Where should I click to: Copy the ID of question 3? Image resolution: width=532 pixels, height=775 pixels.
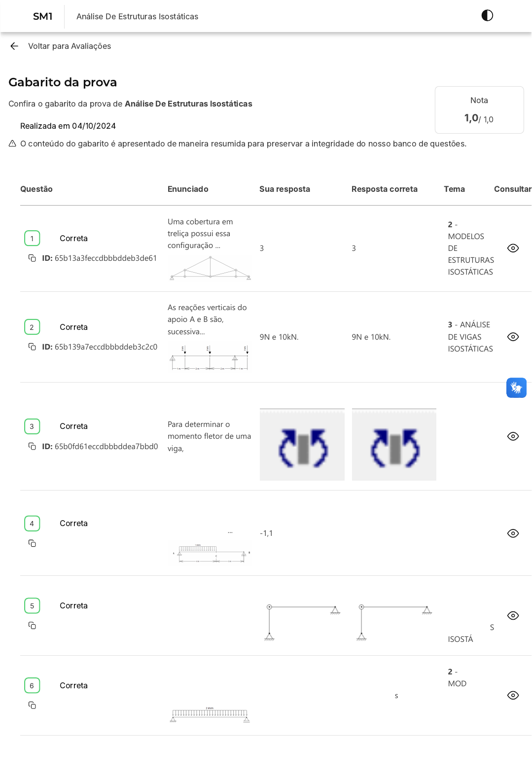click(32, 446)
